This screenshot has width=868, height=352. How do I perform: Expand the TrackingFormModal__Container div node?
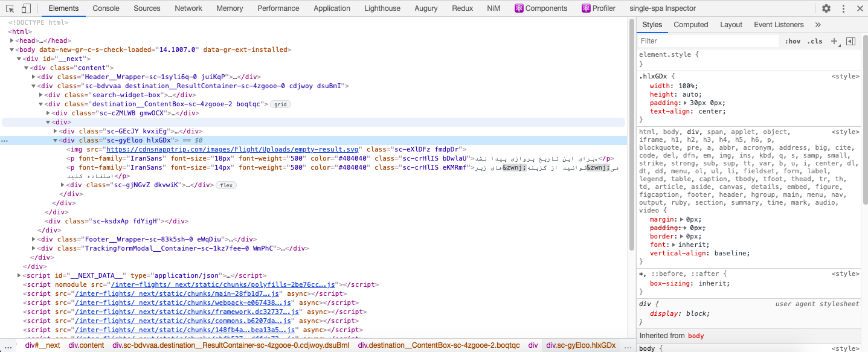point(34,248)
